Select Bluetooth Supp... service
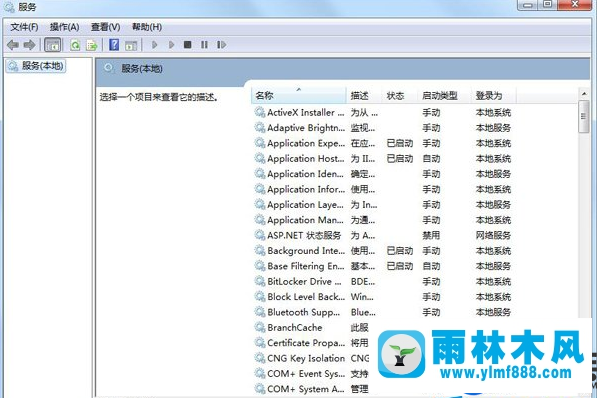Screen dimensions: 597x398 [x=383, y=312]
